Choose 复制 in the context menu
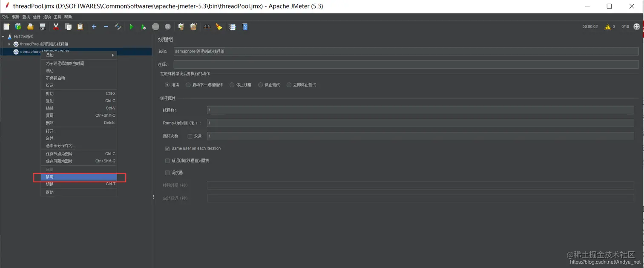The height and width of the screenshot is (268, 644). pos(78,101)
